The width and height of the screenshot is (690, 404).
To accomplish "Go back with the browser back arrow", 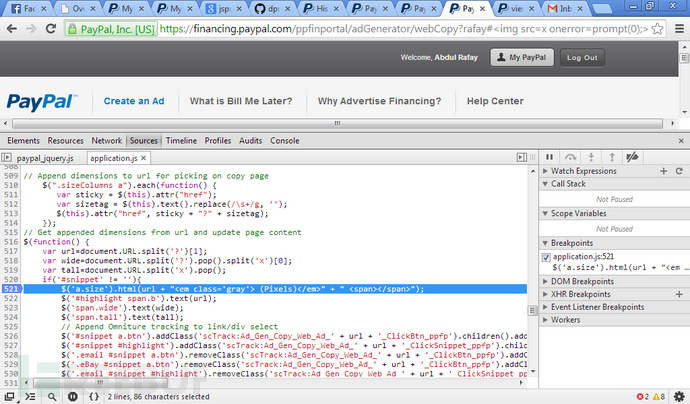I will pos(12,29).
